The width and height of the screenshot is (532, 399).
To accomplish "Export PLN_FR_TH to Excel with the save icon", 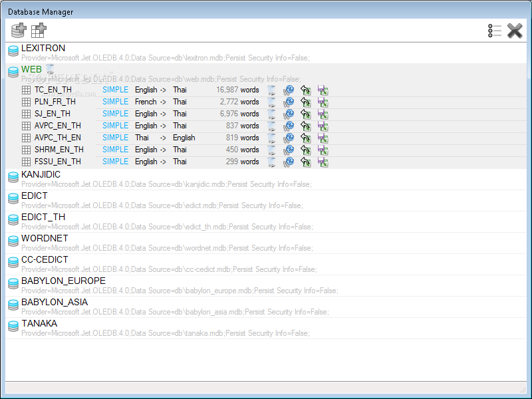I will (x=323, y=102).
